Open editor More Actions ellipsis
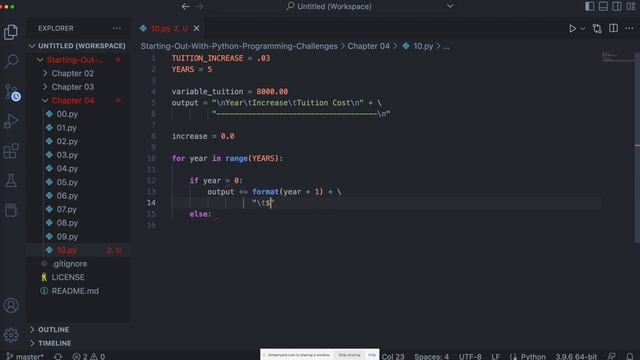The image size is (640, 360). click(x=629, y=28)
